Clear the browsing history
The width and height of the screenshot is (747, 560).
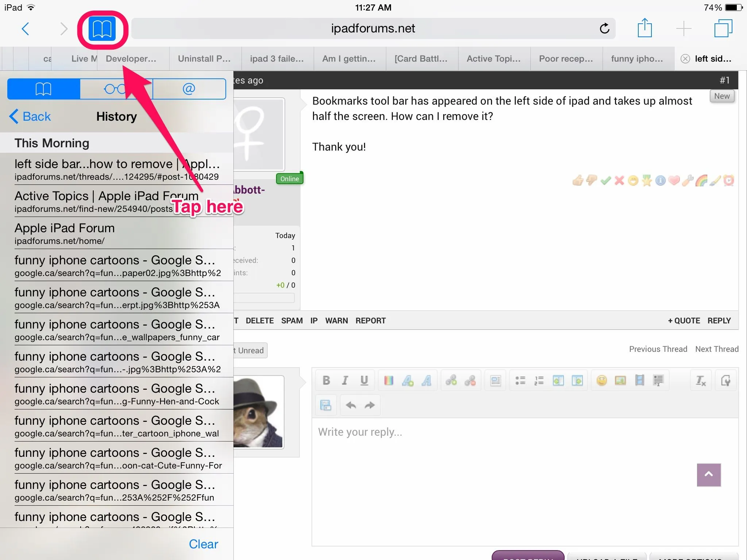tap(203, 544)
